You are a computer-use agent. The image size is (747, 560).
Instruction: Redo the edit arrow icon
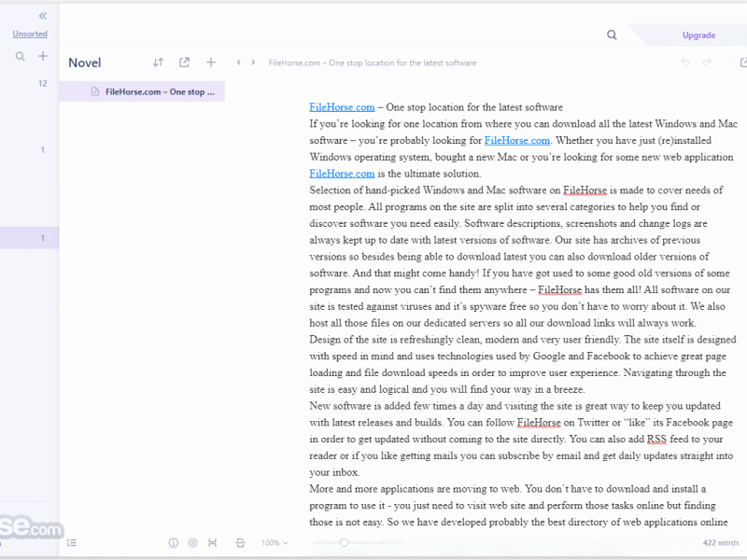[x=708, y=63]
